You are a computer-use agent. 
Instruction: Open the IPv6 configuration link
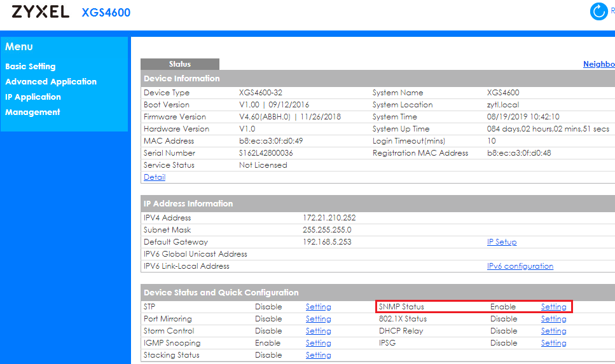pos(520,266)
